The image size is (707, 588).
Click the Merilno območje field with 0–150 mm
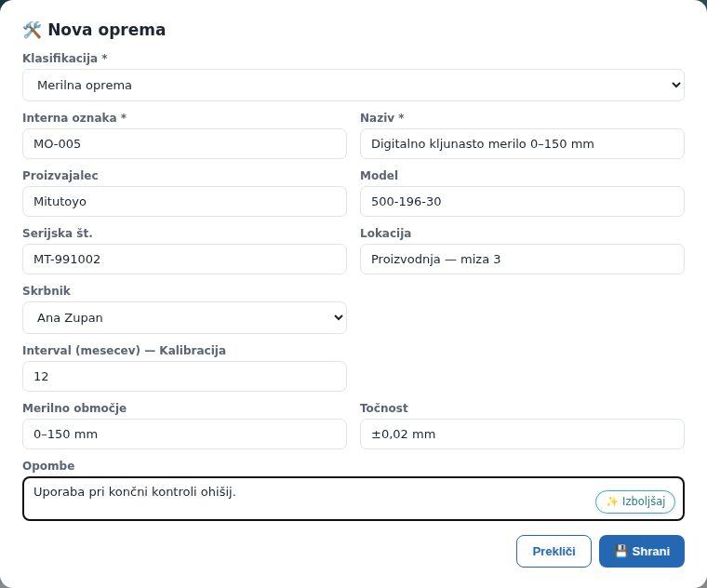[184, 434]
